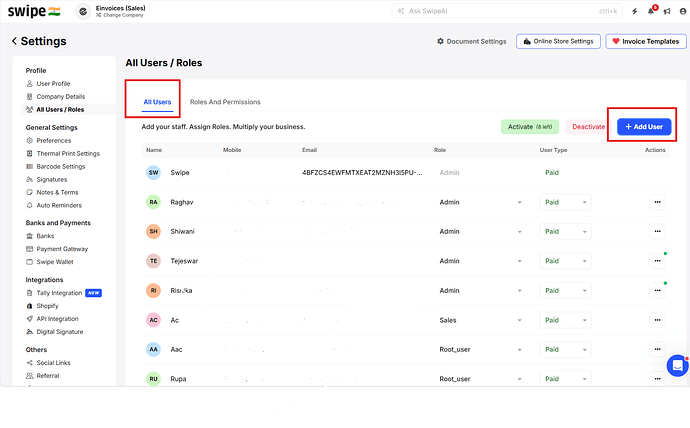Image resolution: width=690 pixels, height=428 pixels.
Task: Open the Swipe logo home
Action: tap(33, 11)
